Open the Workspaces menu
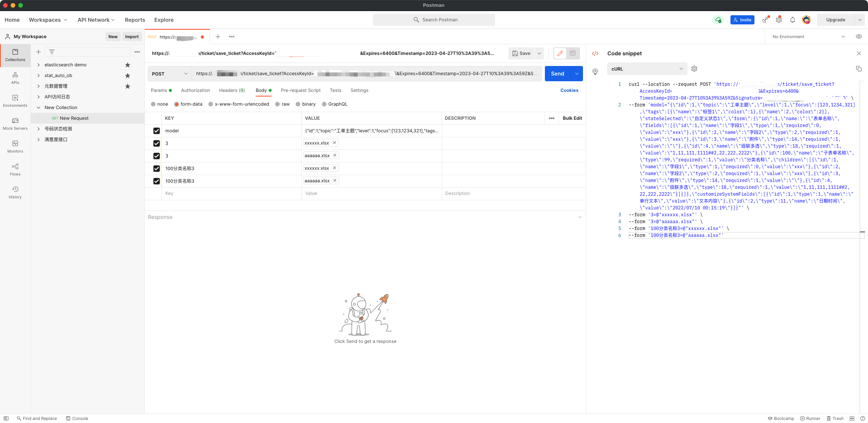Viewport: 868px width, 423px height. coord(48,20)
